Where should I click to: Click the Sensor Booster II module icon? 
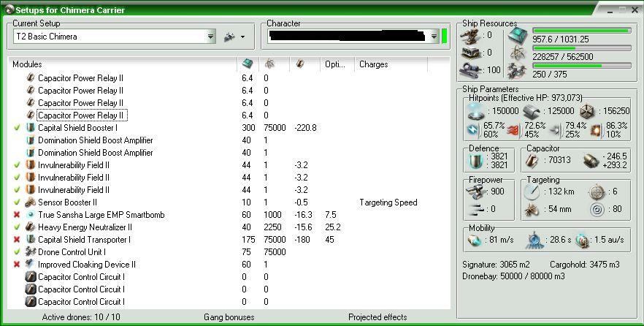(31, 202)
